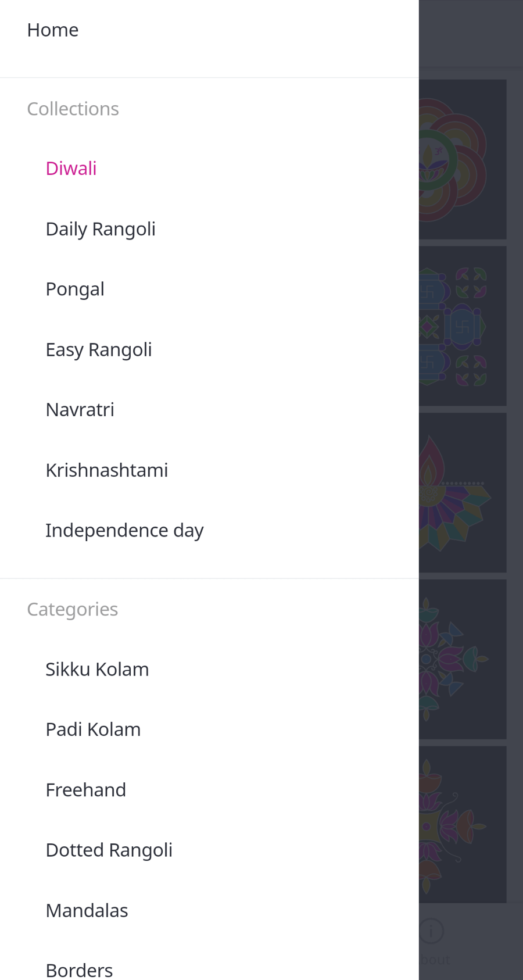Viewport: 523px width, 980px height.
Task: Open the bottom diya lotus rangoli thumbnail
Action: 462,824
